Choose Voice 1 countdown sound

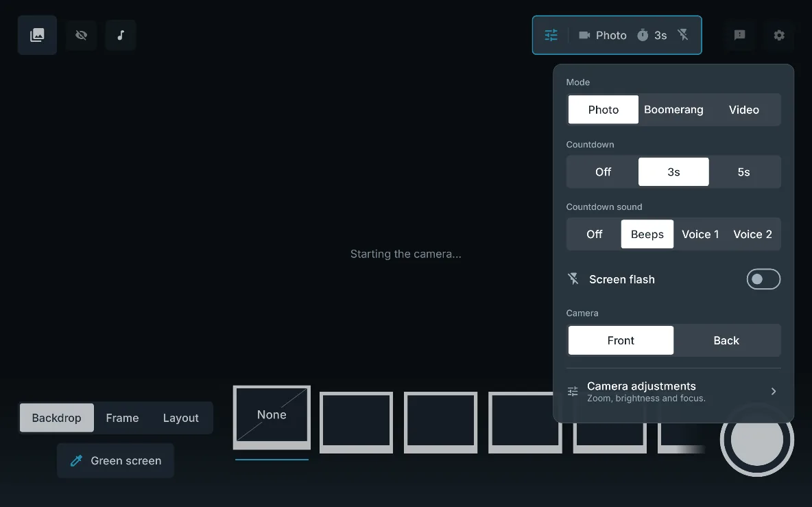click(x=700, y=234)
